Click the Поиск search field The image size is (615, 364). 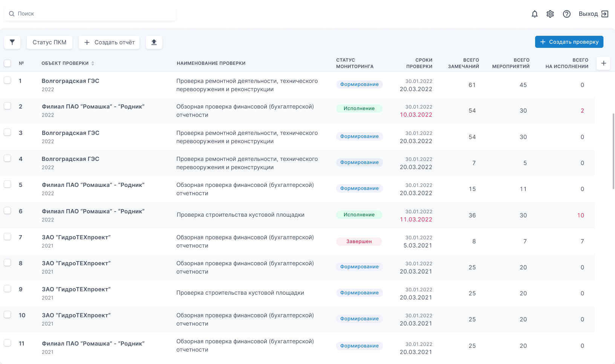[90, 14]
